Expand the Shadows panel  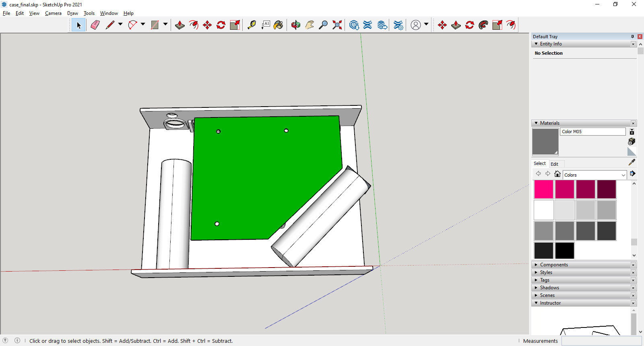click(536, 288)
